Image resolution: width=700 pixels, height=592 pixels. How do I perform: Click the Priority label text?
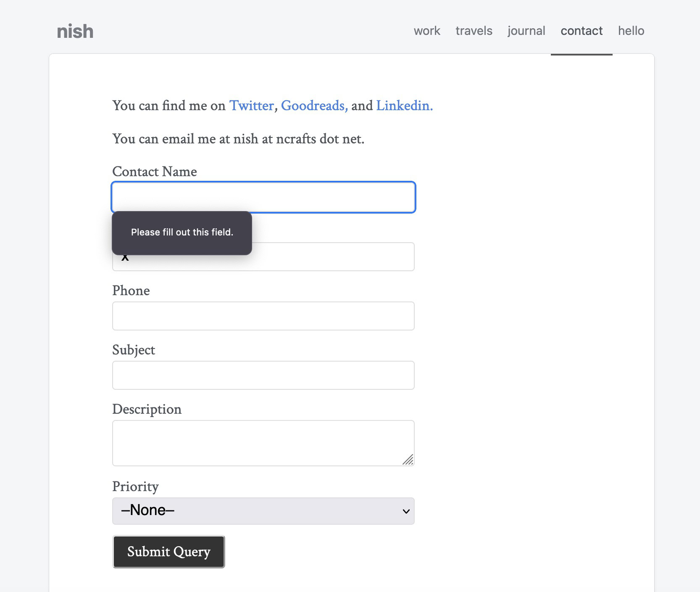tap(135, 486)
